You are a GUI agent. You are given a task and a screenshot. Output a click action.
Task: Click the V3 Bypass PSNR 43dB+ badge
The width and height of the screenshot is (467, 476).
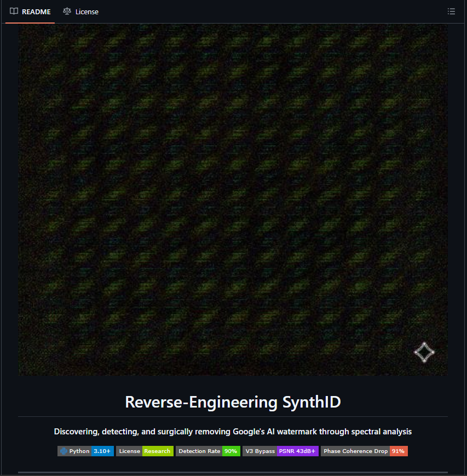click(x=280, y=451)
